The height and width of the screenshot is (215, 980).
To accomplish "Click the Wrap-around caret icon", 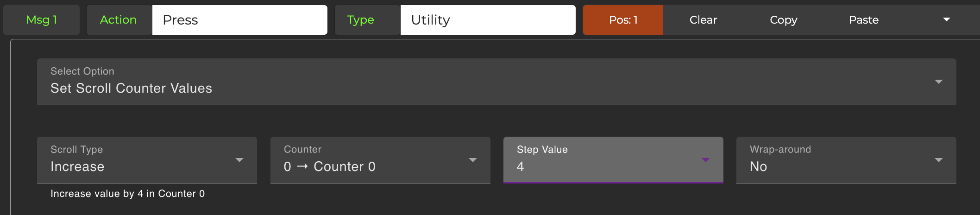I will click(939, 160).
